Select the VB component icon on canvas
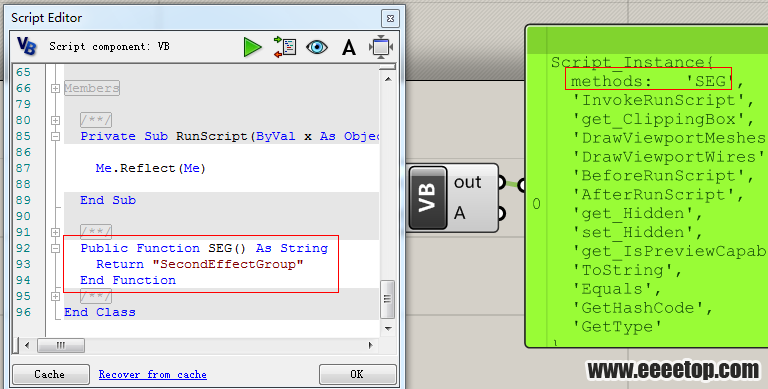Viewport: 768px width, 389px height. 428,197
